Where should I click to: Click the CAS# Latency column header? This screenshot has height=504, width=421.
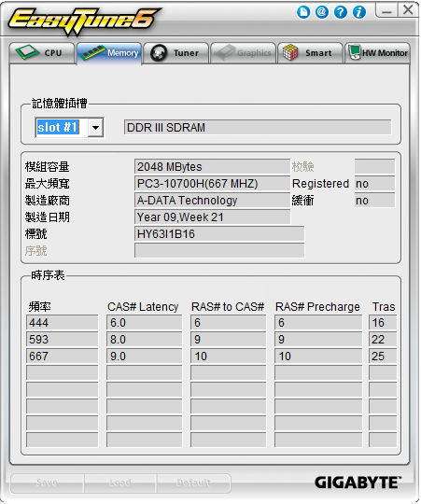tap(143, 307)
